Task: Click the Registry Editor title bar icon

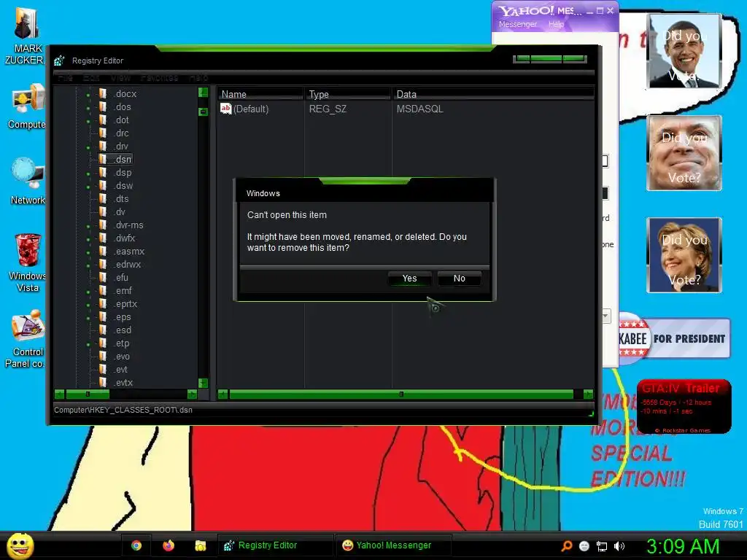Action: (59, 61)
